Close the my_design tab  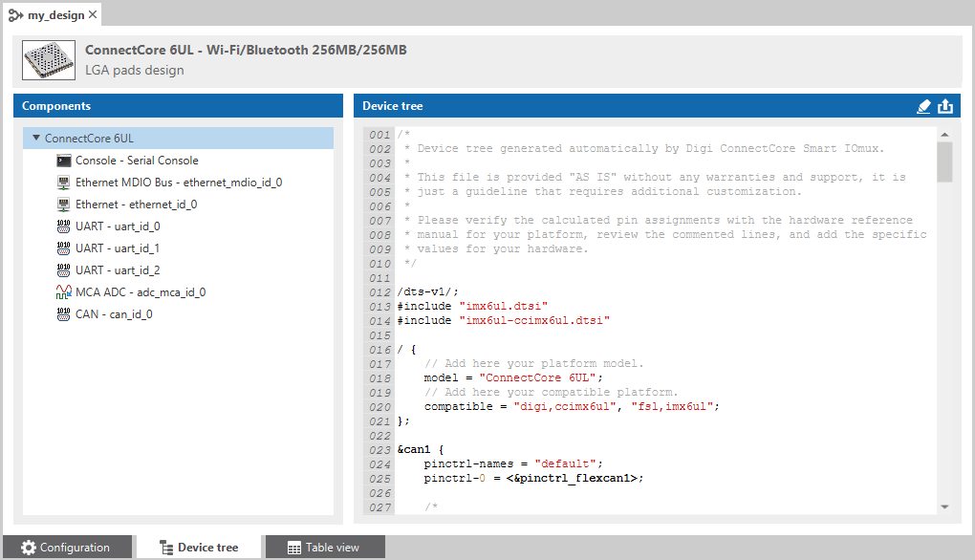point(93,14)
